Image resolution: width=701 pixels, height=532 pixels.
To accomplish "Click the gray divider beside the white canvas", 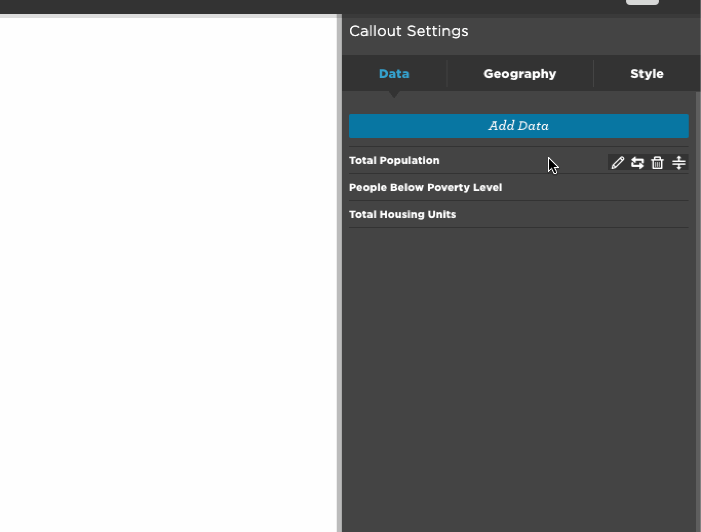I will tap(339, 273).
